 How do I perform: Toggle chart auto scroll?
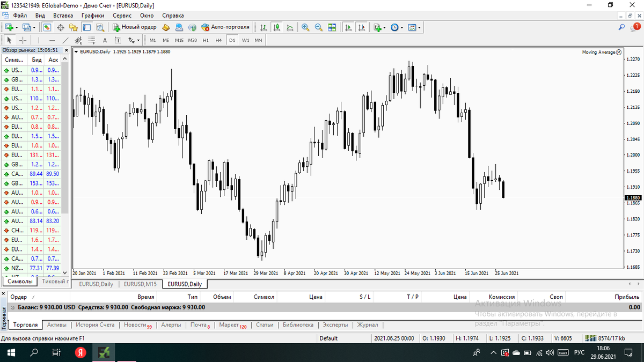click(x=348, y=27)
